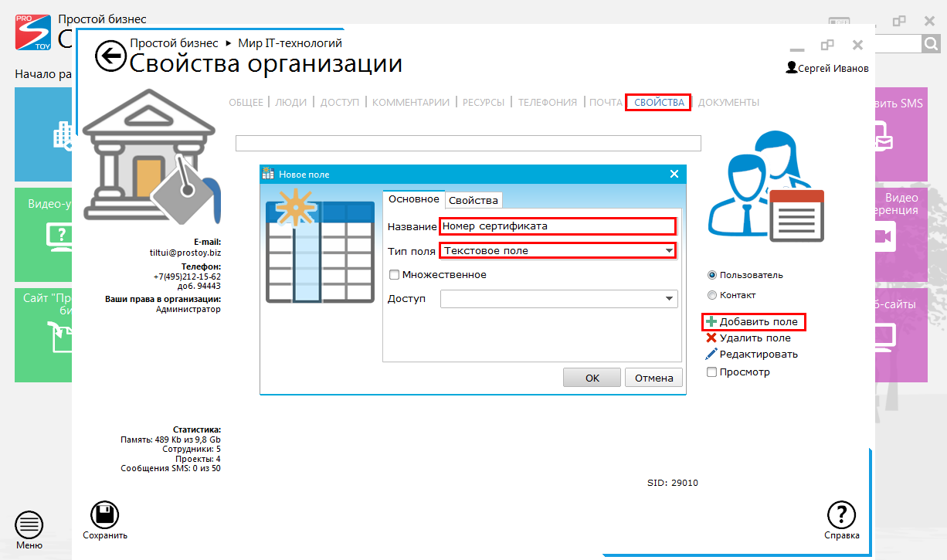
Task: Open the ДОСТУП tab
Action: tap(340, 102)
